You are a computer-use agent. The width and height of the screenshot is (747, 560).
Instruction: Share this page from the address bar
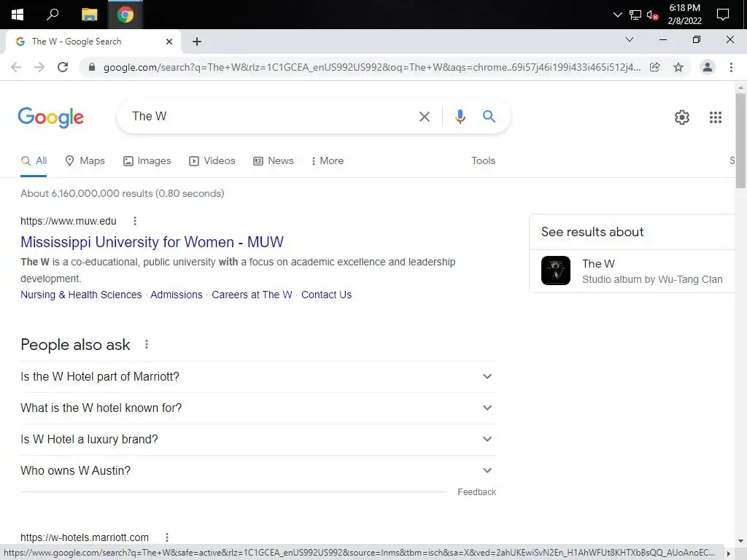(655, 67)
